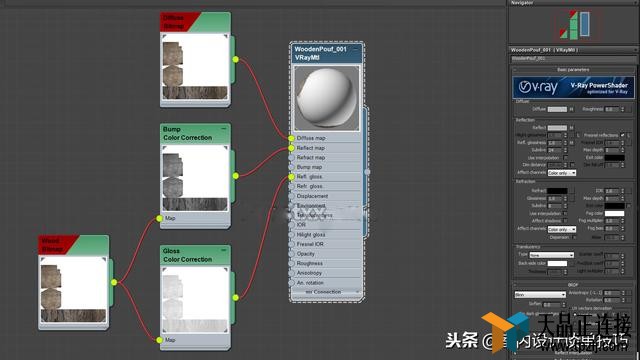Open the BRDF Blinn type dropdown
The image size is (640, 360).
pos(540,294)
